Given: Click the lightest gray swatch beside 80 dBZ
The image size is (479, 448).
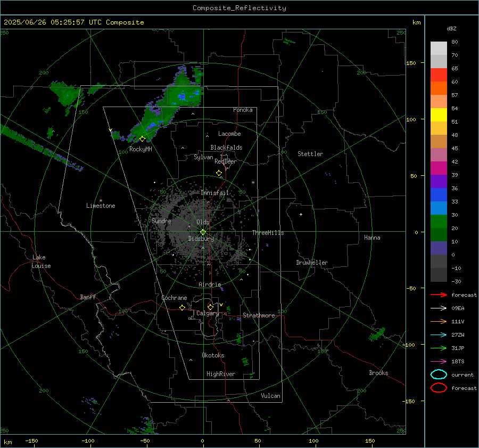Looking at the screenshot, I should [439, 48].
